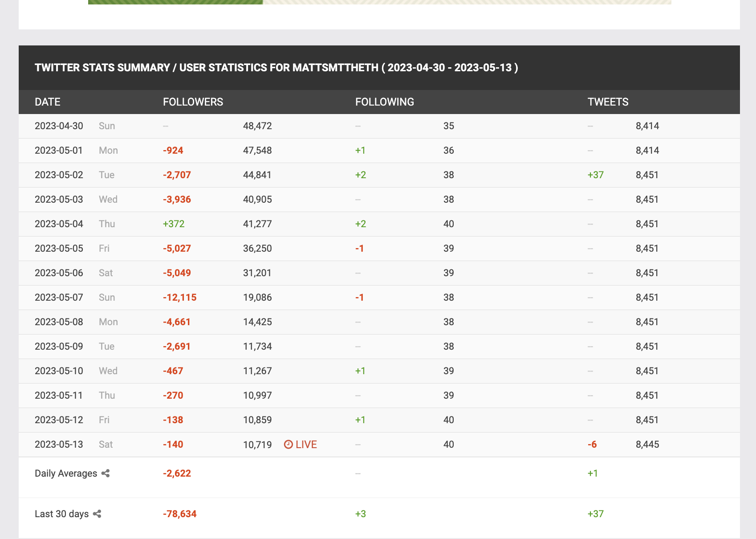Click the follower change -5,049
This screenshot has width=756, height=539.
[177, 273]
